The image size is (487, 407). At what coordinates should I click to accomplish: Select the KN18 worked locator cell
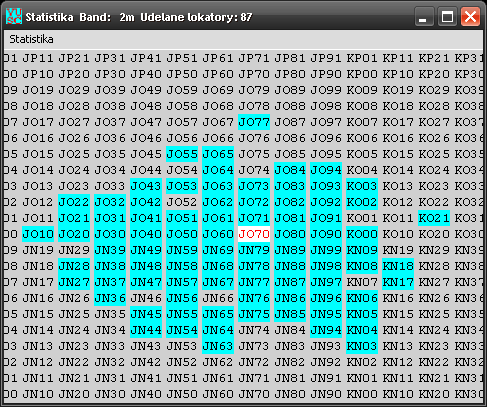(398, 266)
